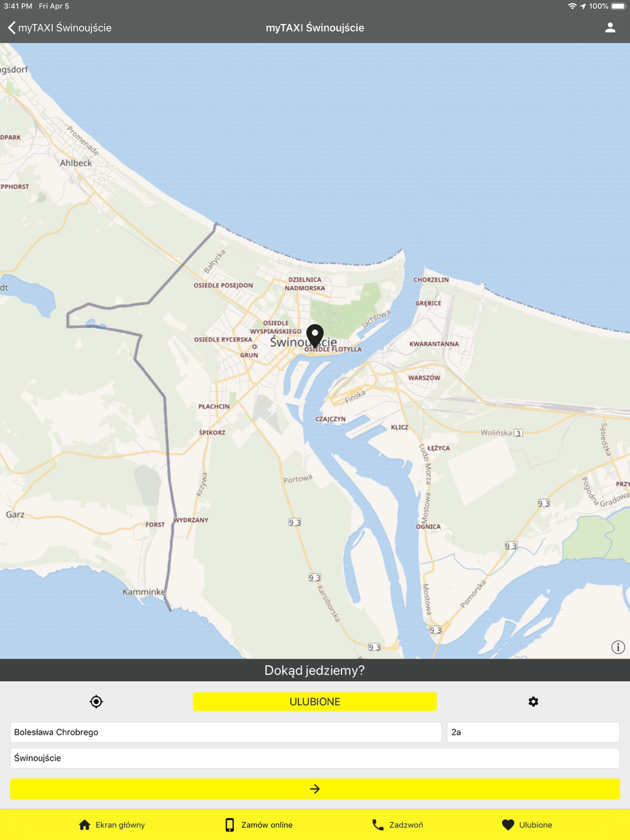The height and width of the screenshot is (840, 630).
Task: Tap the KWARANTANNA map label
Action: click(434, 344)
